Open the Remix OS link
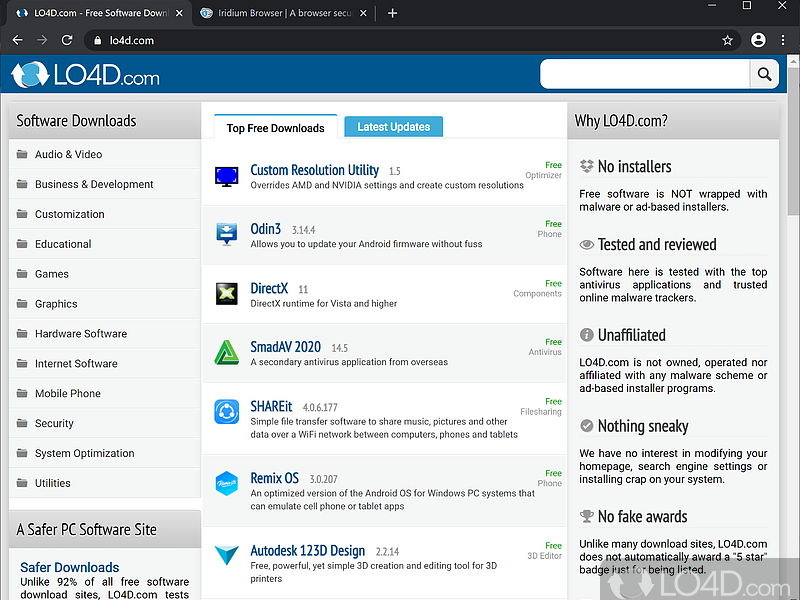The width and height of the screenshot is (800, 600). pyautogui.click(x=274, y=478)
